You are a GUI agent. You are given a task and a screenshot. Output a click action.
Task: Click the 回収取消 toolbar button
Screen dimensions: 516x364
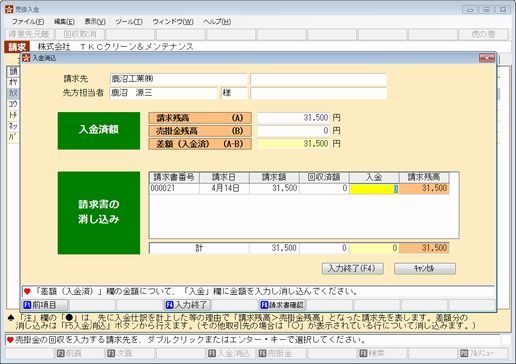click(80, 34)
